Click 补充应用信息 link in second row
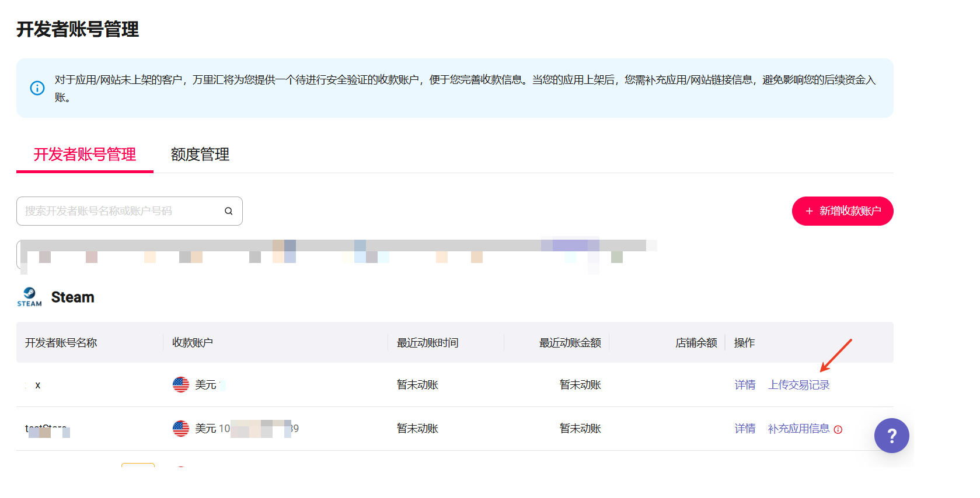Viewport: 980px width, 498px height. pos(798,429)
